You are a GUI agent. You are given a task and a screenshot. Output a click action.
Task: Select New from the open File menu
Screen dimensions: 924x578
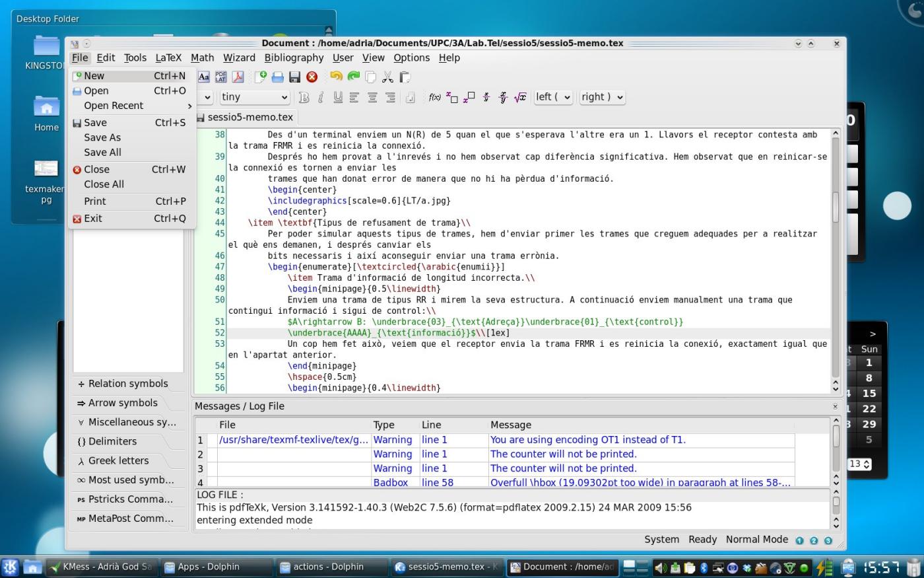pos(94,75)
